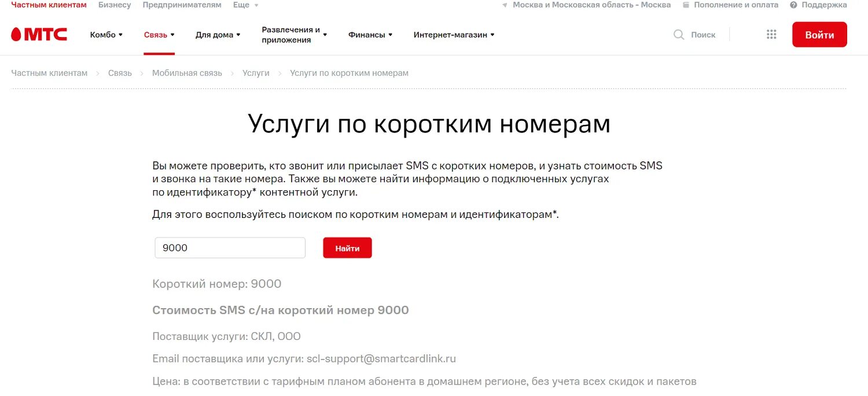Click the sentence Для этого воспользуйтесь поиском

355,214
